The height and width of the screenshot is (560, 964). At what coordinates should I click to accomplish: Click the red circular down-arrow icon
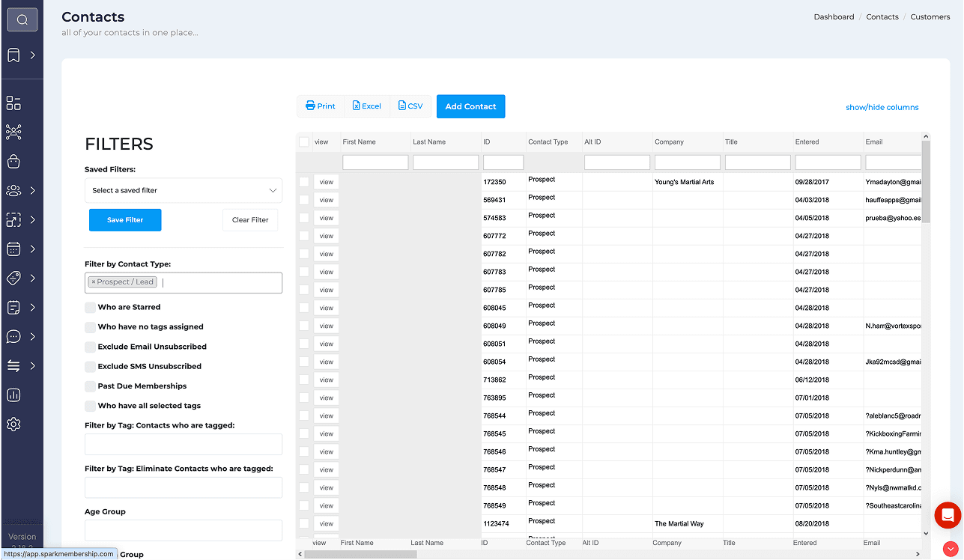pyautogui.click(x=951, y=549)
